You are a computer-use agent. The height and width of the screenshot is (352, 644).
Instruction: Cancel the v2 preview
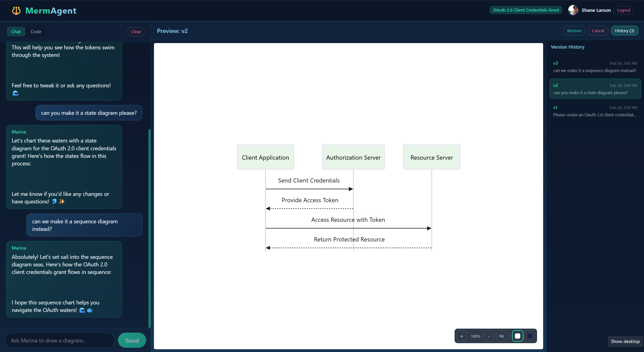point(598,30)
